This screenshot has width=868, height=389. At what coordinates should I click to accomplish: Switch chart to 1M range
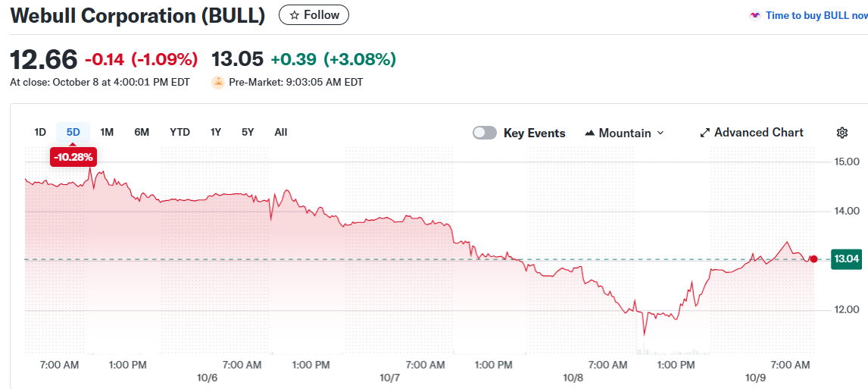pos(107,132)
